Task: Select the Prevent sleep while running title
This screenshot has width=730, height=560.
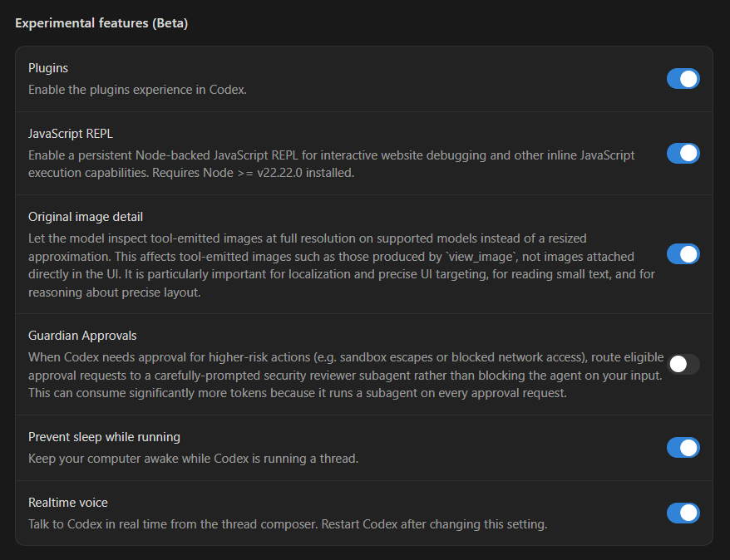Action: [104, 437]
